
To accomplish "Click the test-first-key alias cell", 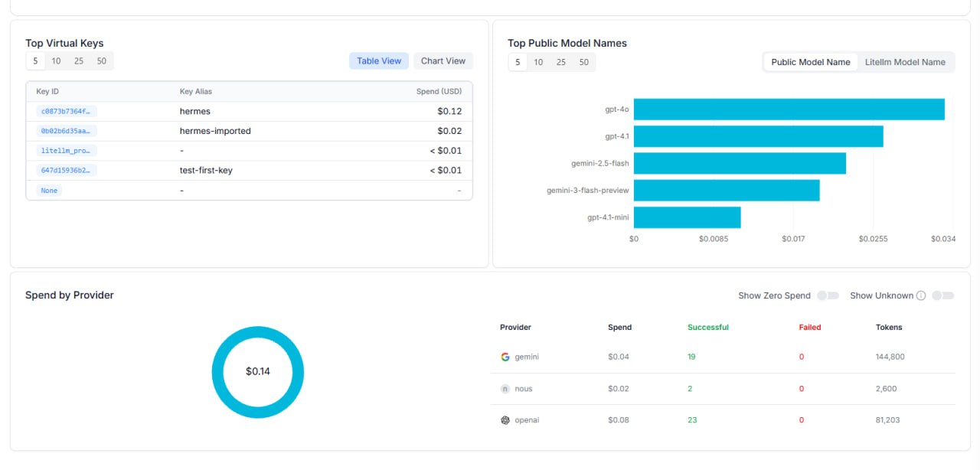I will point(206,171).
